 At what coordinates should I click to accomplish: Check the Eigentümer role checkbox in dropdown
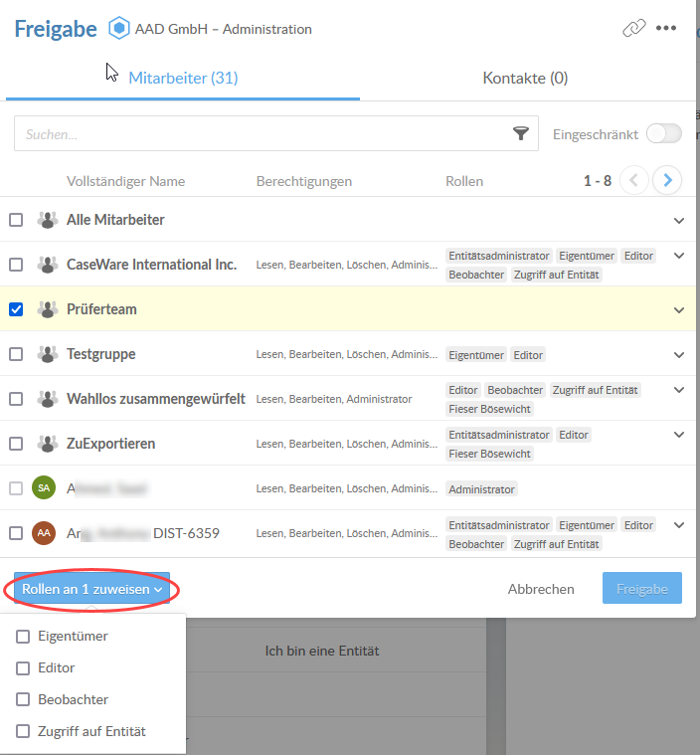23,636
